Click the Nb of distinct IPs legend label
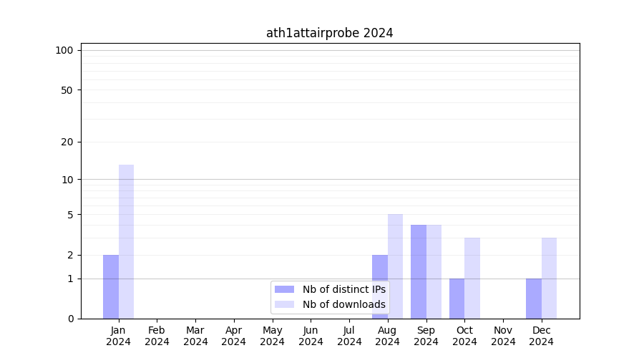 coord(343,289)
